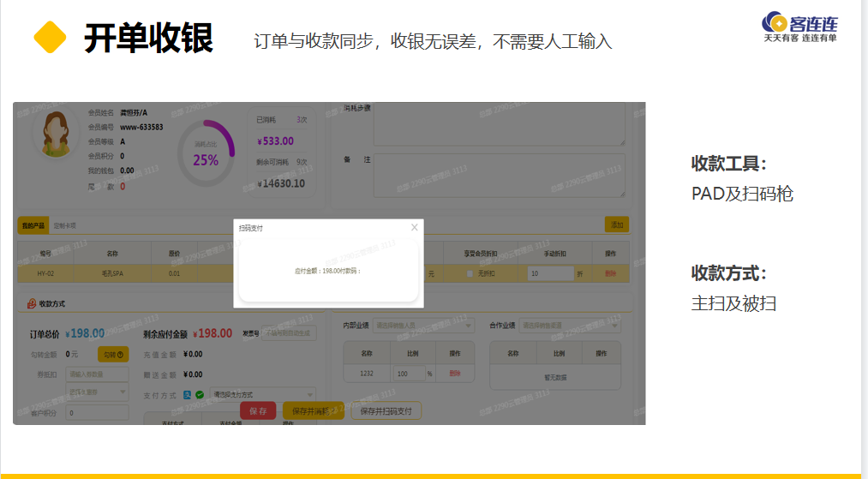The height and width of the screenshot is (479, 868).
Task: Delete the 毛孔SPA product row
Action: [611, 273]
